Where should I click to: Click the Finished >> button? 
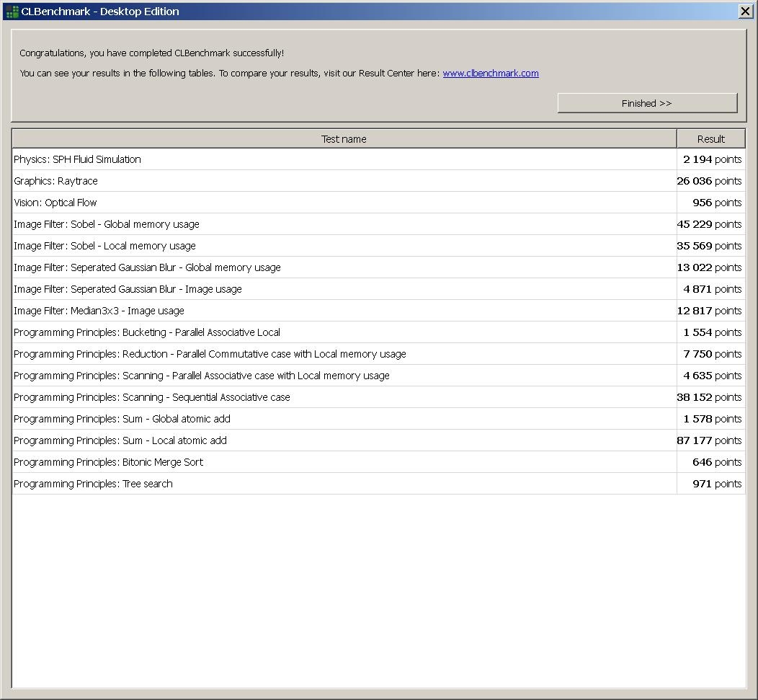647,103
